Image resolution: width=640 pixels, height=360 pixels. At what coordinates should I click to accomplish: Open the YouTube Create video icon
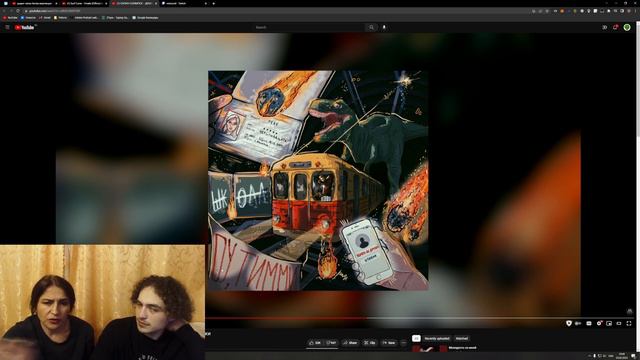click(x=604, y=27)
